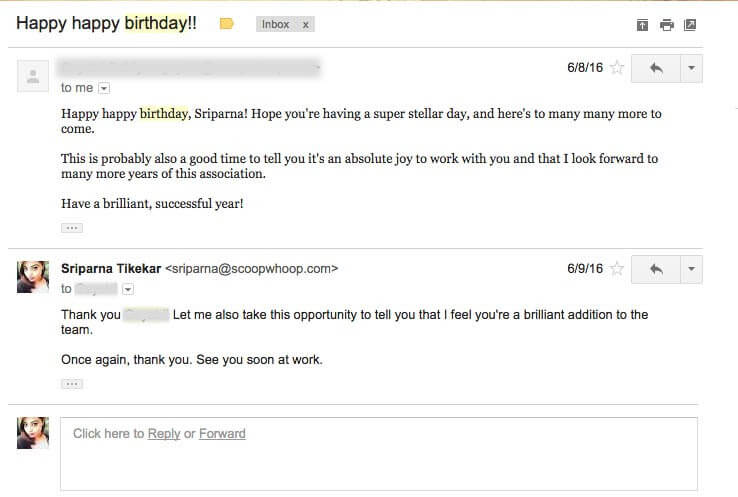Screen dimensions: 738x497
Task: Show details arrow next to "to me"
Action: pyautogui.click(x=104, y=89)
